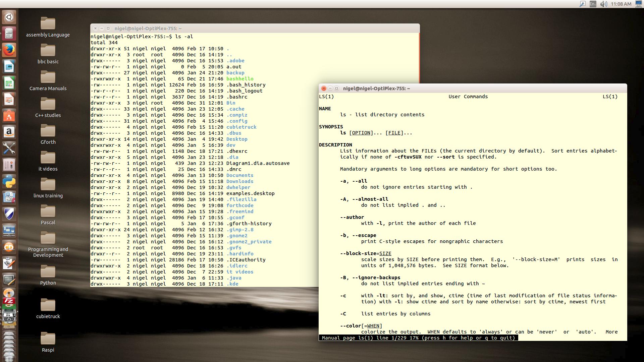This screenshot has height=362, width=644.
Task: Open the Gforth desktop folder
Action: pyautogui.click(x=48, y=131)
